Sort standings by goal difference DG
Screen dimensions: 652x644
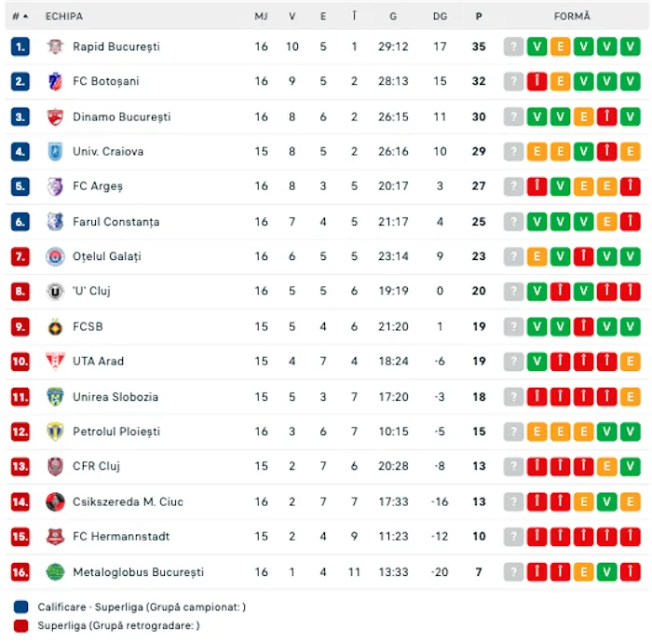440,16
